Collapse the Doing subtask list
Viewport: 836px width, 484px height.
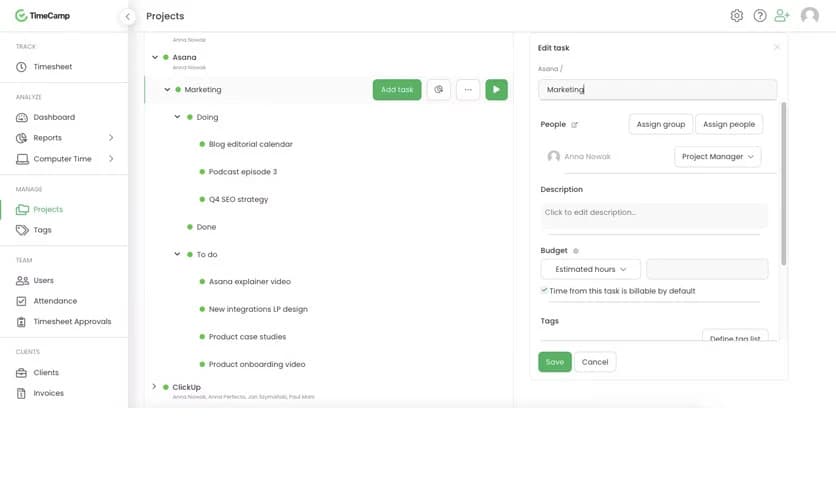click(x=177, y=117)
